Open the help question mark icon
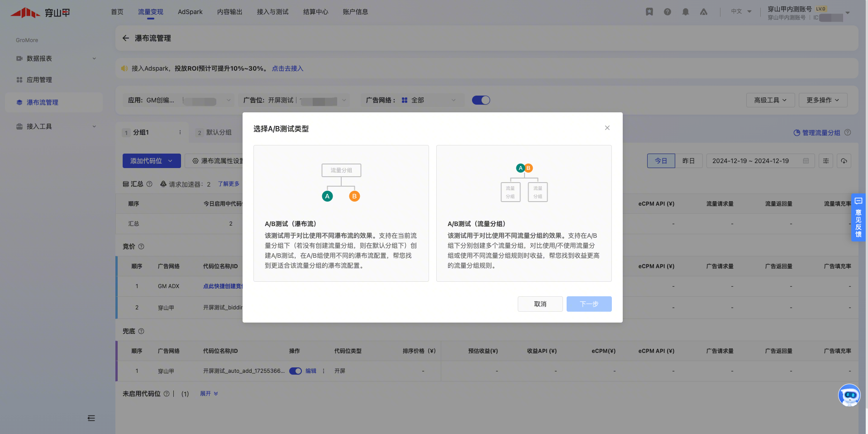The image size is (868, 434). coord(667,12)
